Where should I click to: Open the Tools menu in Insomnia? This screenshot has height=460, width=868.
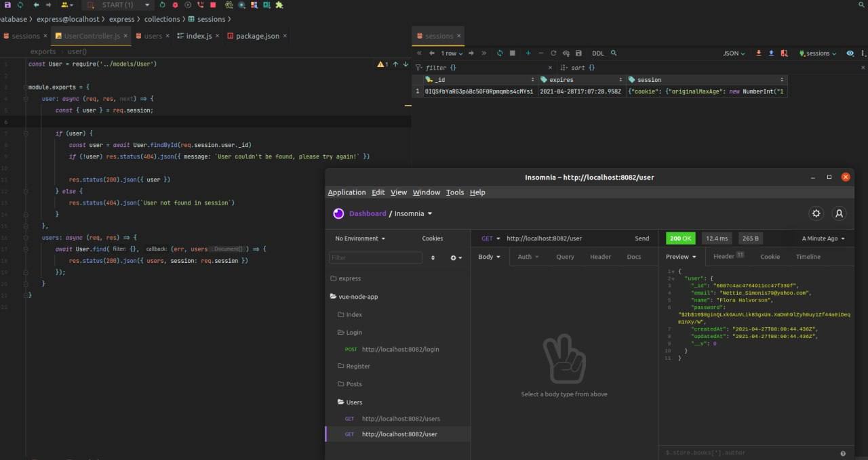(x=454, y=192)
